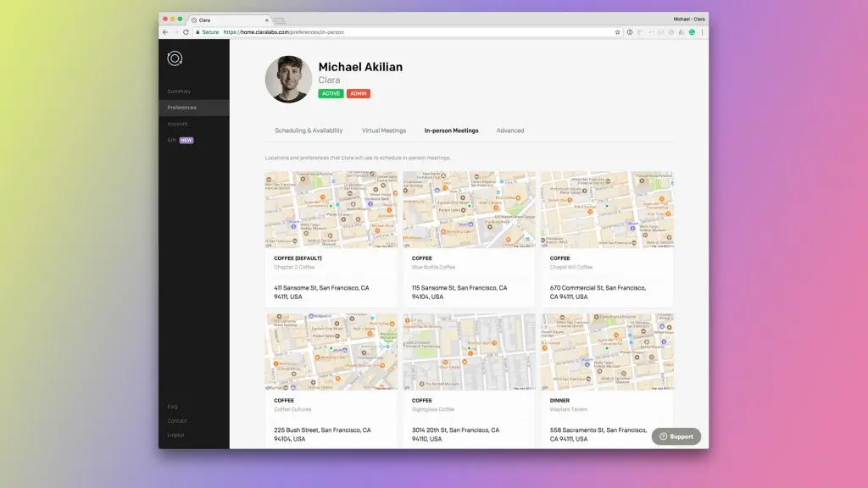
Task: Navigate back with the browser back arrow
Action: pos(165,32)
